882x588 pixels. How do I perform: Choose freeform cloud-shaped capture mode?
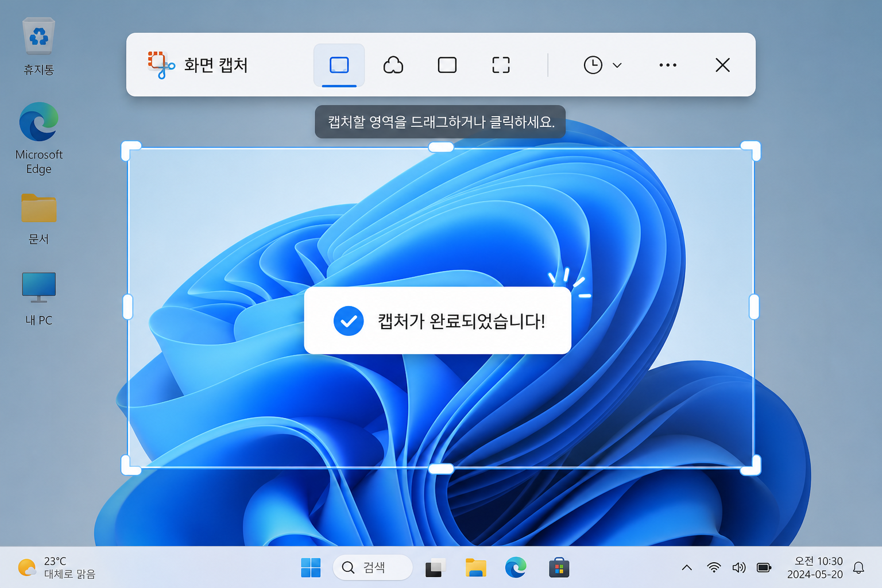coord(393,65)
